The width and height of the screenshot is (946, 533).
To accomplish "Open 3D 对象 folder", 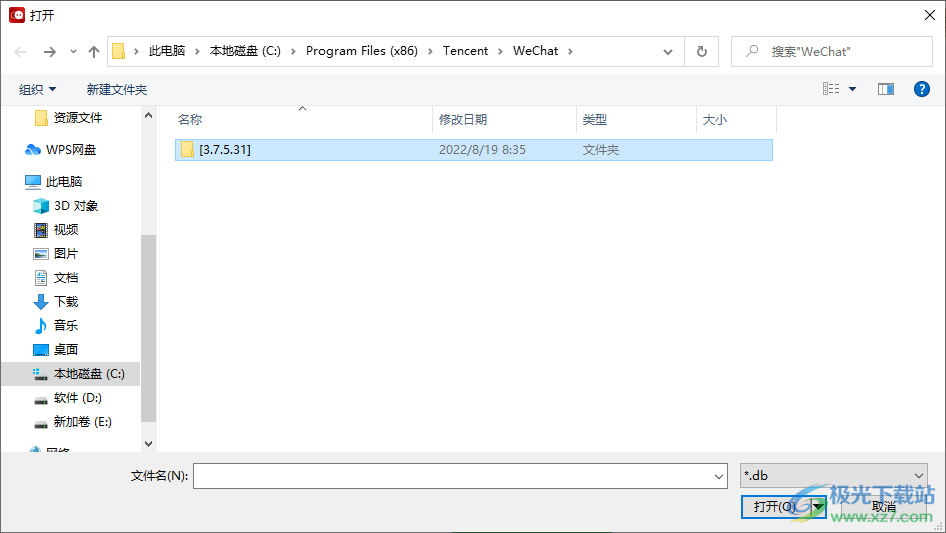I will (x=76, y=206).
